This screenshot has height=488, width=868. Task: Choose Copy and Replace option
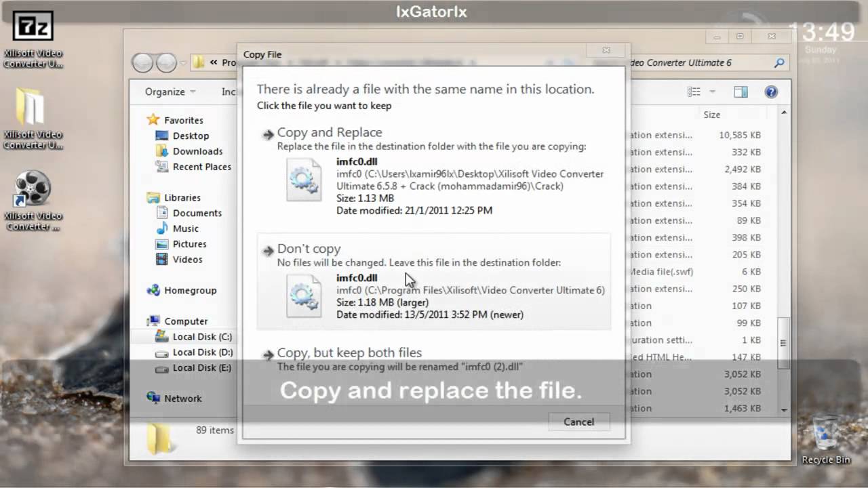point(433,171)
